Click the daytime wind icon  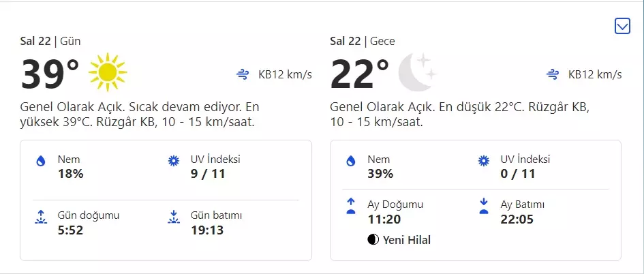pyautogui.click(x=242, y=74)
